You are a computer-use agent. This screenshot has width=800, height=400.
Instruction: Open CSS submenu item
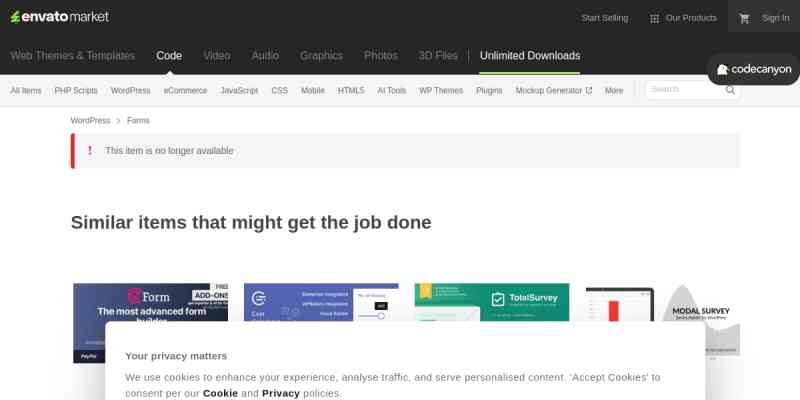pyautogui.click(x=280, y=90)
